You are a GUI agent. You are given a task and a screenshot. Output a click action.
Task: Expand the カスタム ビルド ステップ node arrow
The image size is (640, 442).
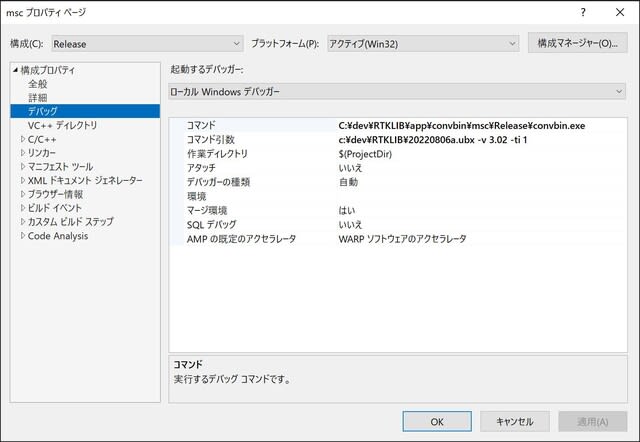(x=23, y=222)
